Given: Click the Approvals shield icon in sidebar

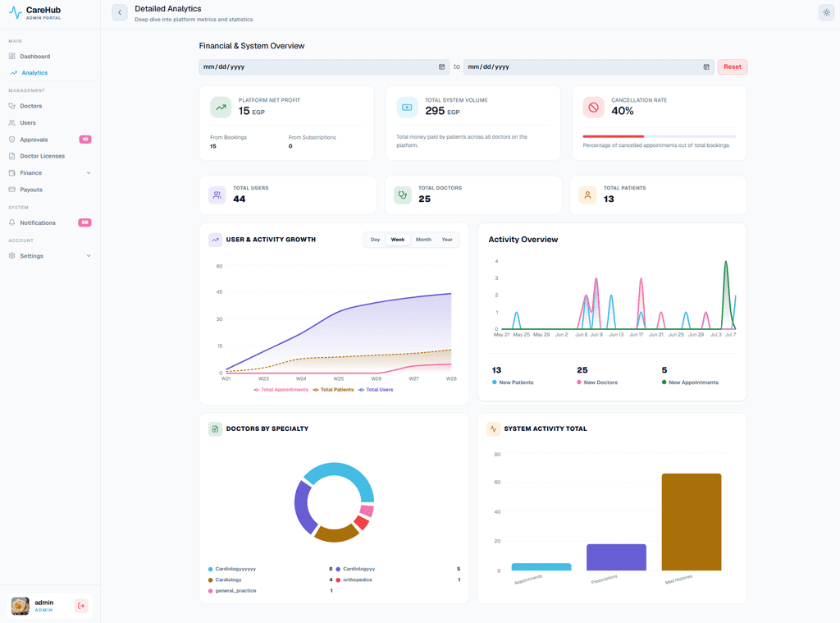Looking at the screenshot, I should tap(11, 140).
